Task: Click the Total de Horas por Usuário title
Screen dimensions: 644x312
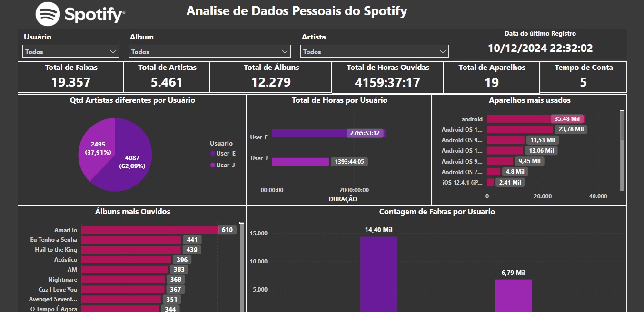Action: (x=339, y=100)
